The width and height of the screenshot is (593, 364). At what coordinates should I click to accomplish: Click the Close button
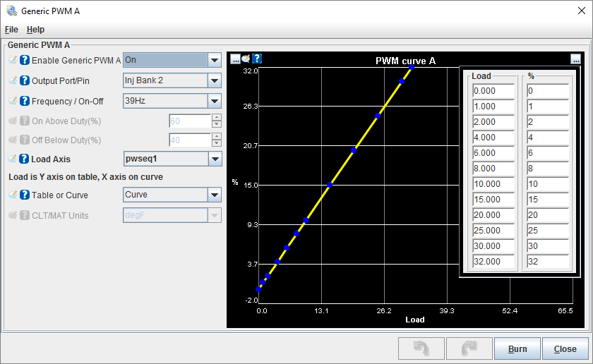point(565,348)
